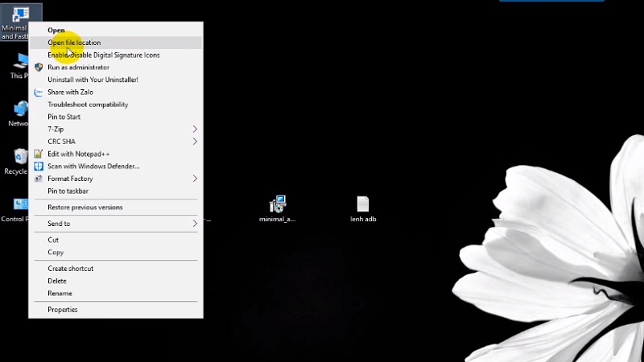The image size is (644, 362).
Task: Choose Run as administrator
Action: pos(116,68)
